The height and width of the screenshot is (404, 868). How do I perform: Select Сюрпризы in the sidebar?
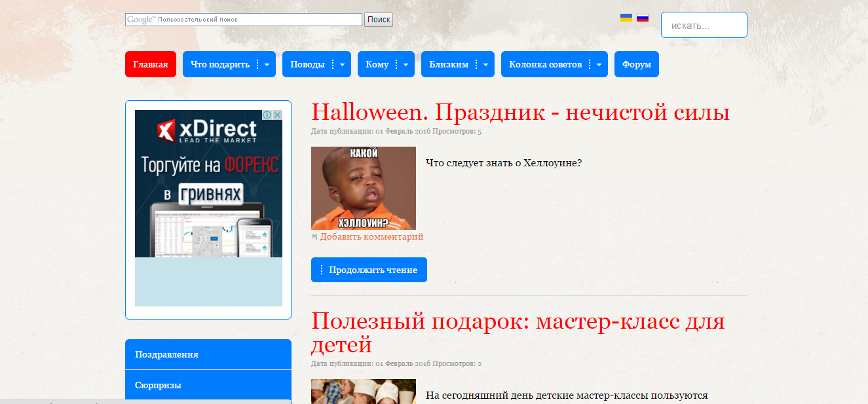(160, 384)
